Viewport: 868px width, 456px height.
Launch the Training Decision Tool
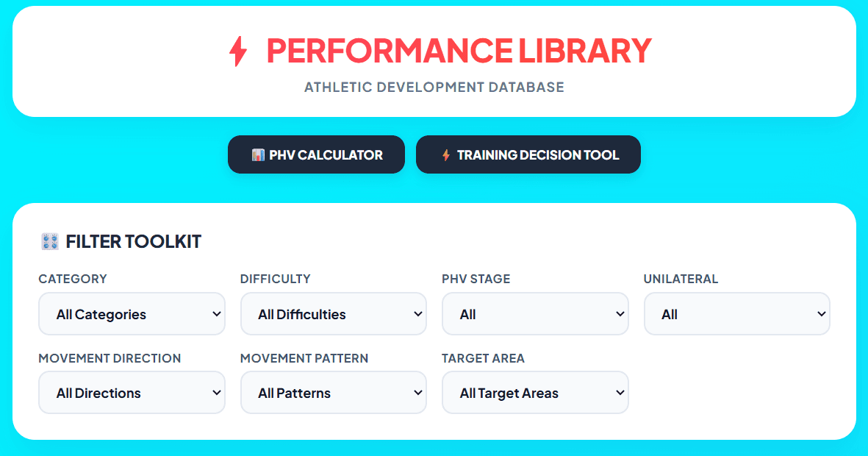coord(528,154)
